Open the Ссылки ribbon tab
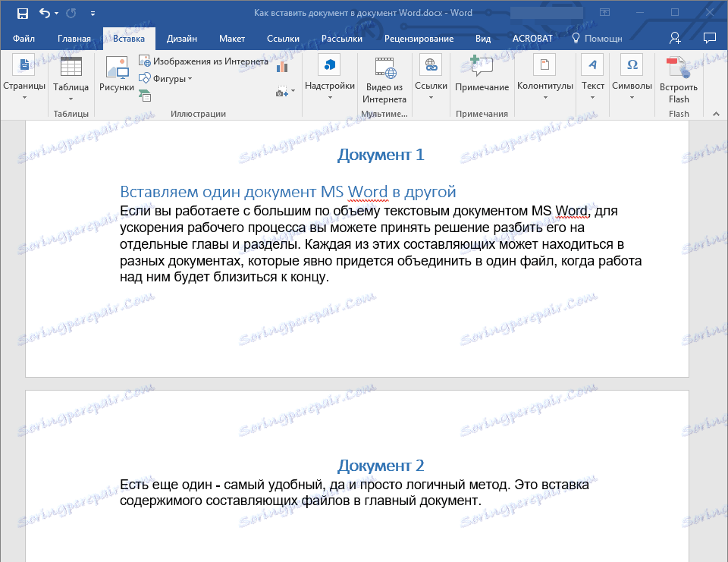Image resolution: width=728 pixels, height=562 pixels. (283, 39)
